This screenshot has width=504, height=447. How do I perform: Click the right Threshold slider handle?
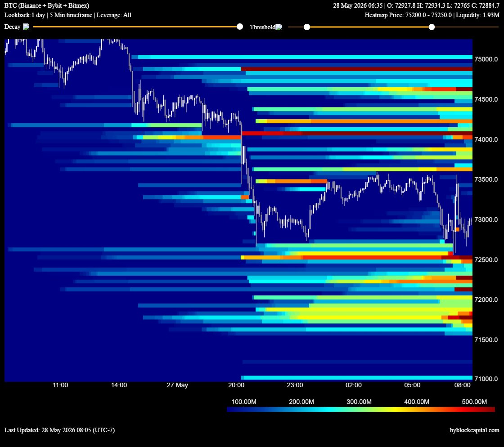(x=432, y=27)
